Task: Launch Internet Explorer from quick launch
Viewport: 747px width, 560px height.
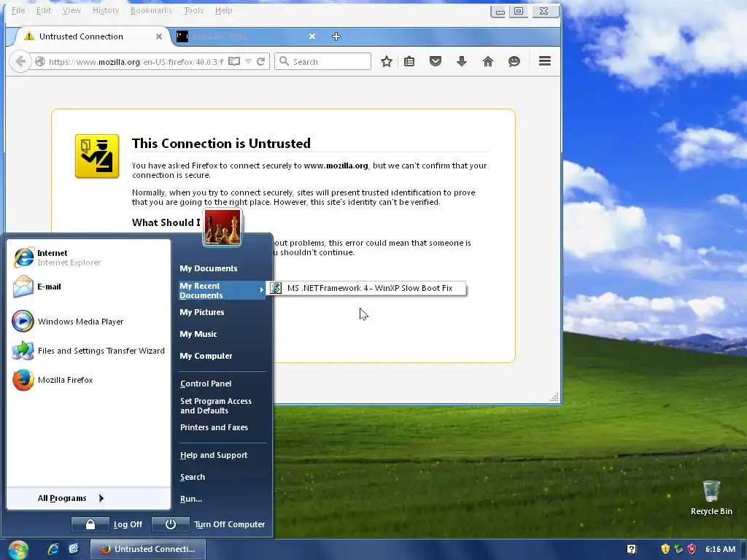Action: 53,549
